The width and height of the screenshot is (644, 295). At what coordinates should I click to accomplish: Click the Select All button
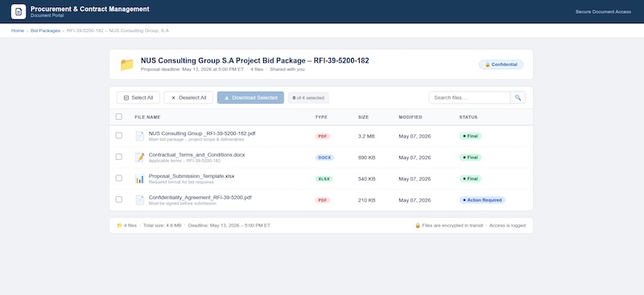click(x=138, y=97)
